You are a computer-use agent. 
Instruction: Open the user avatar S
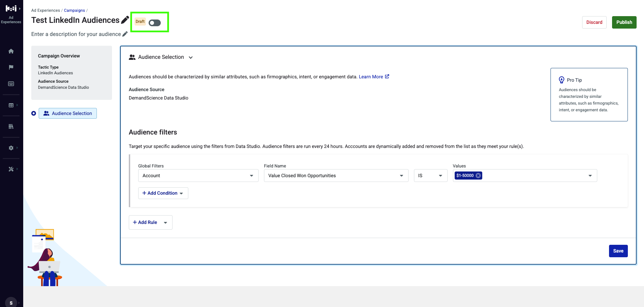[x=11, y=302]
